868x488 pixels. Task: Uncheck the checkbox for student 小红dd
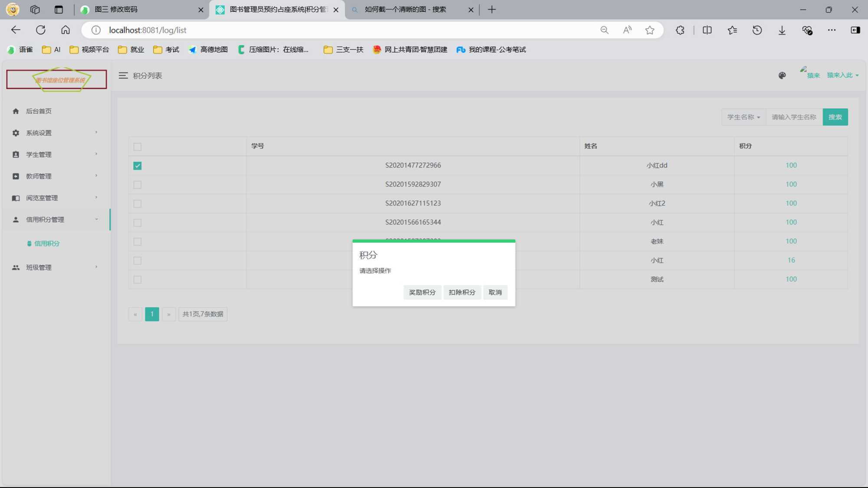point(138,166)
